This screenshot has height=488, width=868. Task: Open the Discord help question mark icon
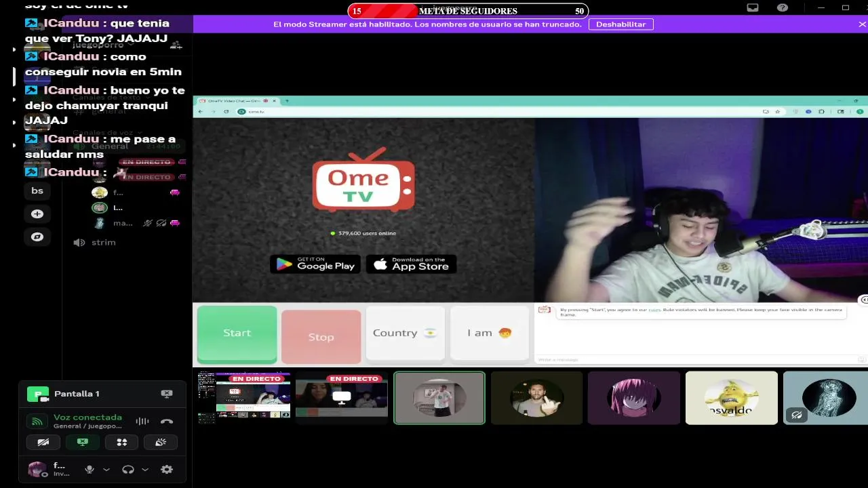coord(783,7)
